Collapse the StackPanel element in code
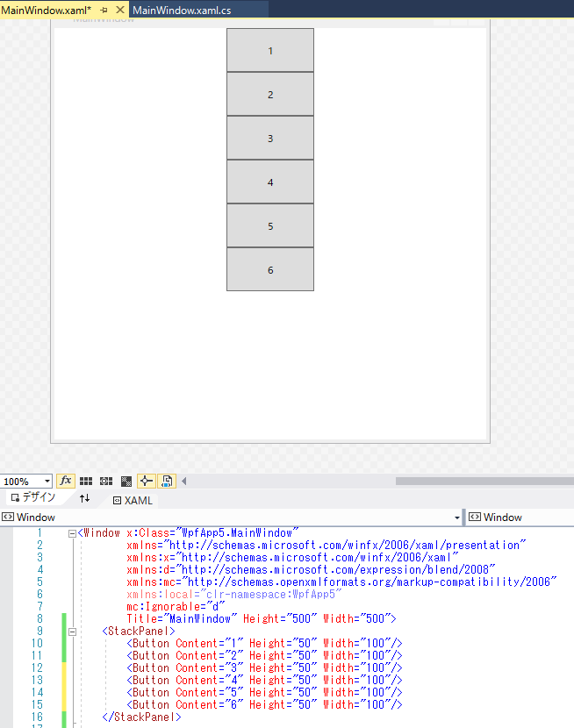This screenshot has width=574, height=728. [x=72, y=632]
